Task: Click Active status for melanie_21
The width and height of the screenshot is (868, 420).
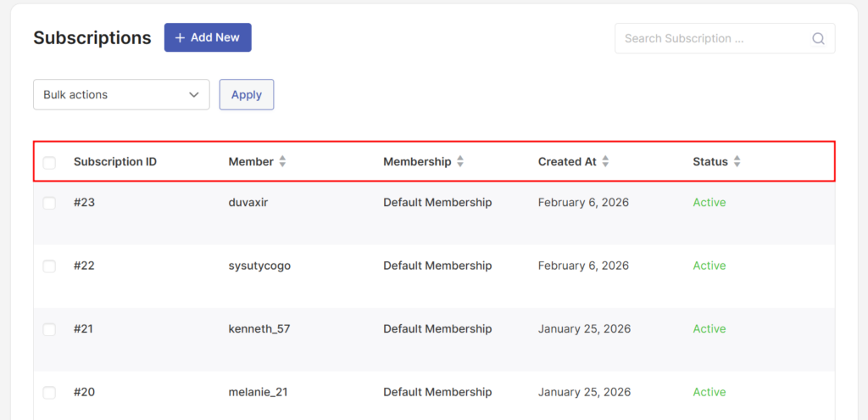Action: coord(709,392)
